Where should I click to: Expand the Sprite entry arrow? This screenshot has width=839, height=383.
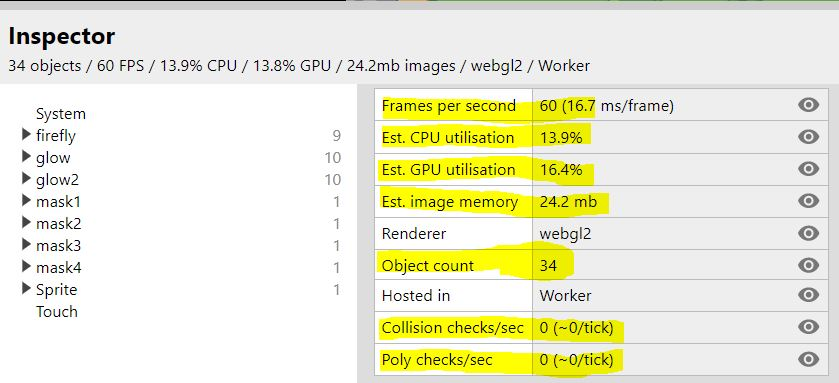point(26,289)
